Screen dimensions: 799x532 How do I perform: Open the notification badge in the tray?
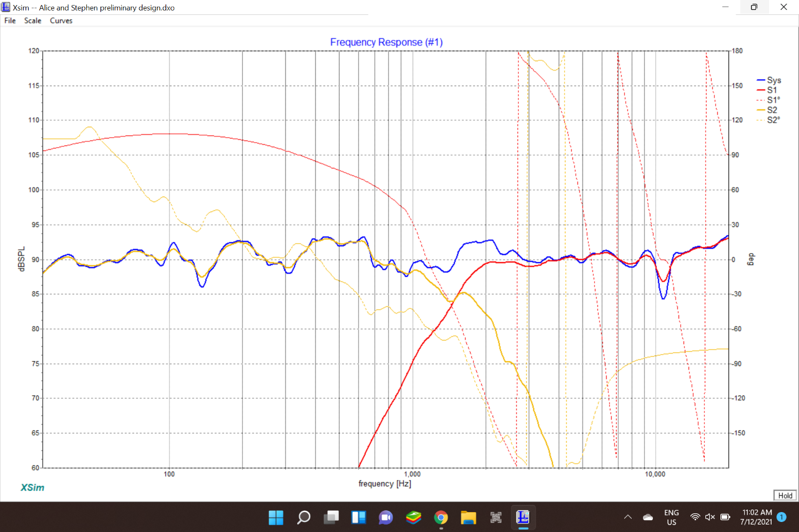point(781,517)
